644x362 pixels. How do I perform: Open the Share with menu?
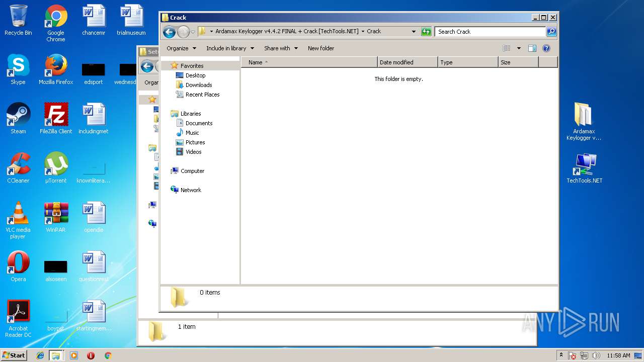tap(281, 48)
